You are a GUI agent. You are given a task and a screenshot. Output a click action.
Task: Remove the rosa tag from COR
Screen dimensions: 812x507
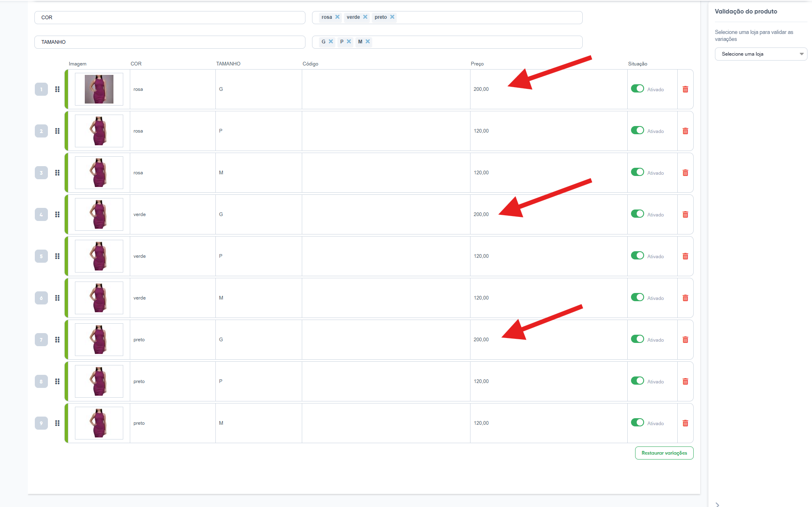click(x=337, y=17)
